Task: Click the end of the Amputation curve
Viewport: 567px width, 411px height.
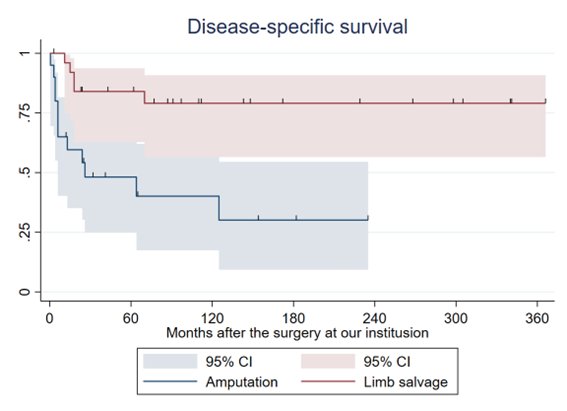Action: 368,219
